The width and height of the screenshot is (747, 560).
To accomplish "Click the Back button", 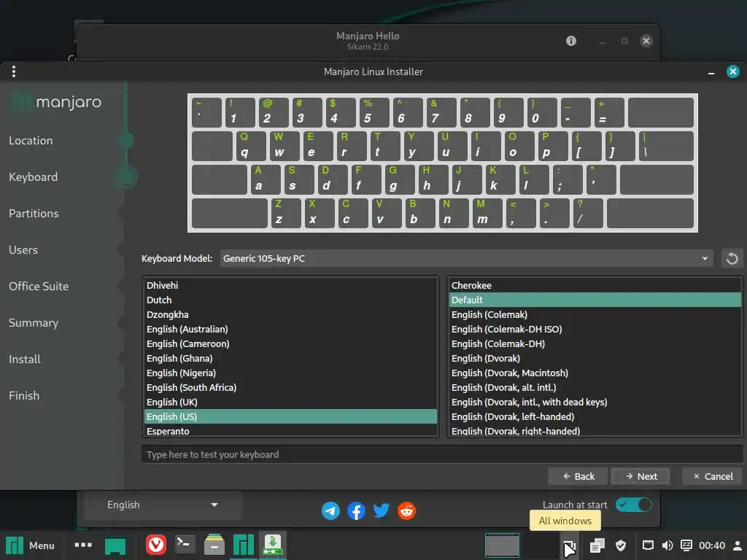I will (x=578, y=476).
